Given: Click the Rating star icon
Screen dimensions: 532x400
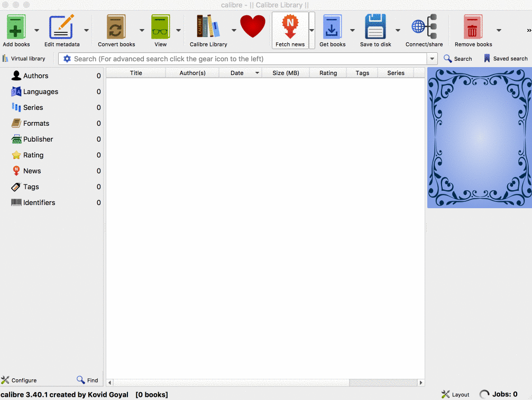Looking at the screenshot, I should [x=16, y=155].
